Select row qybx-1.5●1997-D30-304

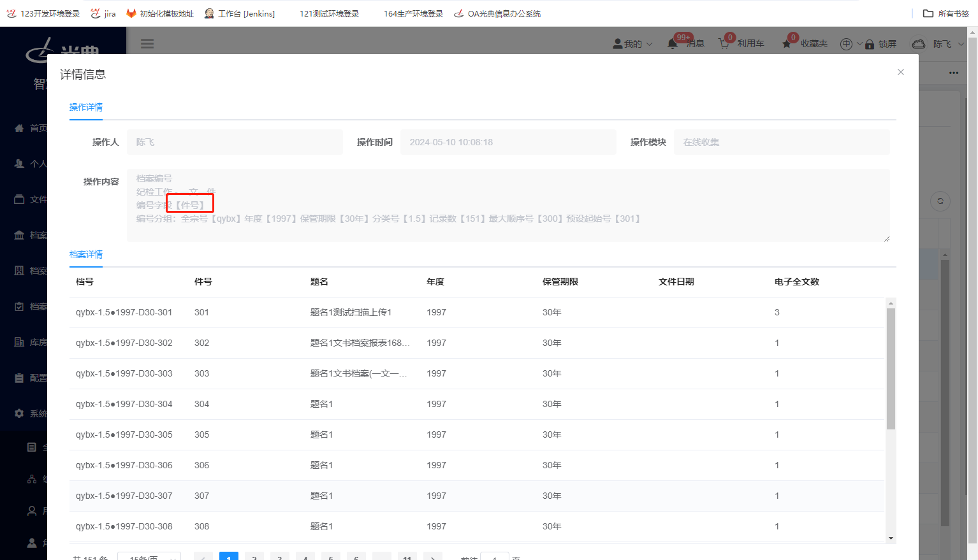click(477, 404)
